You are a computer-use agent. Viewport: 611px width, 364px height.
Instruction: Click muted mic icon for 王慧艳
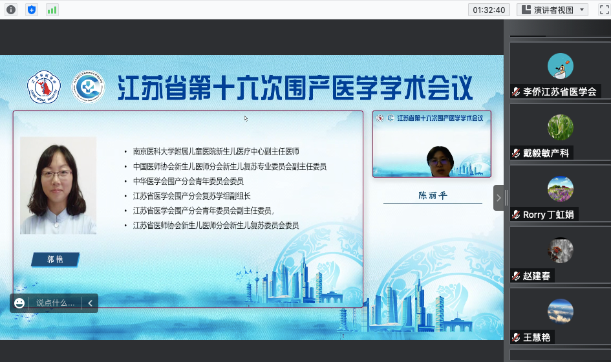pos(516,337)
